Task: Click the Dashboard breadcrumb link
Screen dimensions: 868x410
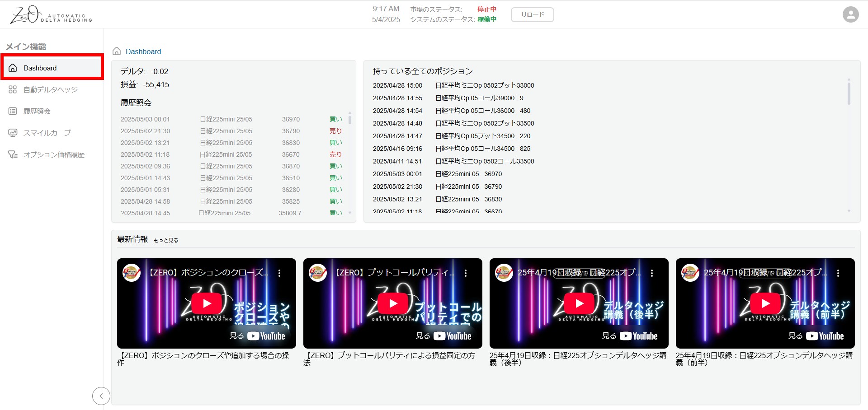Action: click(x=143, y=51)
